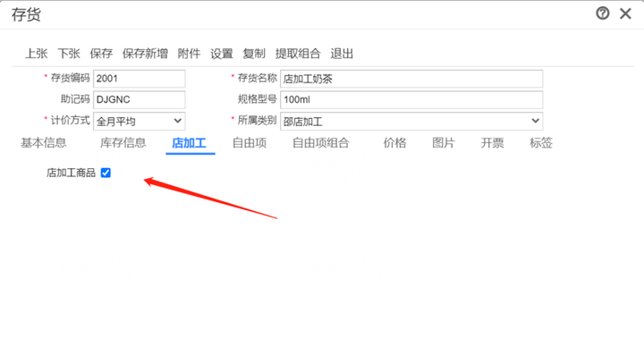This screenshot has height=339, width=644.
Task: Open the 计价方式 dropdown
Action: [x=140, y=122]
